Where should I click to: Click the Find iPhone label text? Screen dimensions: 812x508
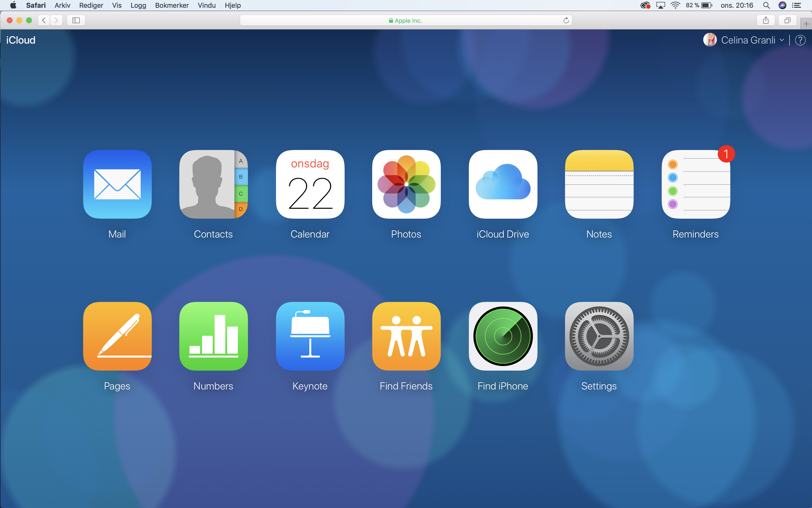tap(503, 386)
